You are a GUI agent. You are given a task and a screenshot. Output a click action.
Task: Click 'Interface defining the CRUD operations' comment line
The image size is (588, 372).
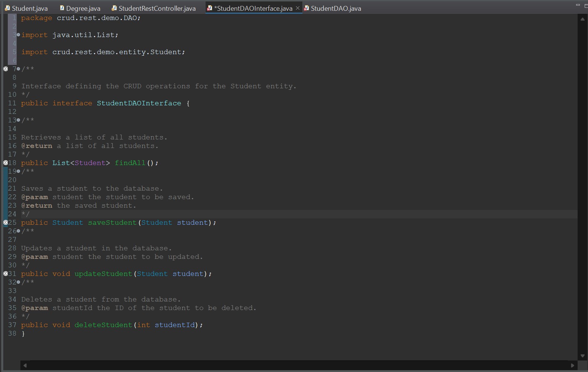159,86
